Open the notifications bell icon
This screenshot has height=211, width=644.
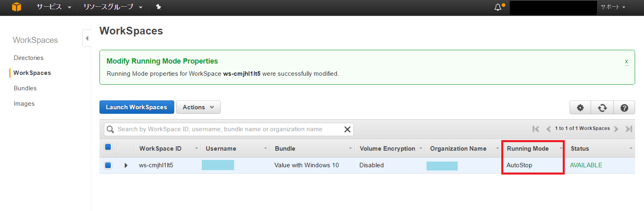498,7
